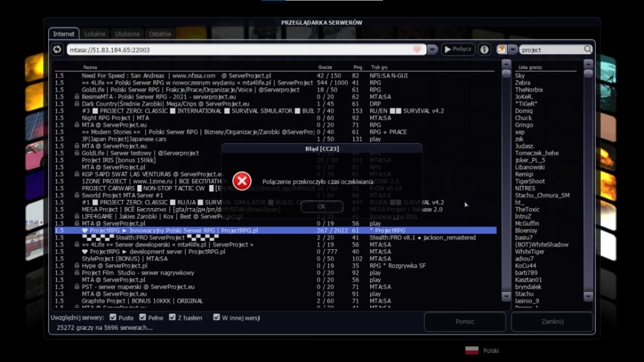Select player McGuffin in the player list
Screen dimensions: 644x362
pyautogui.click(x=527, y=224)
